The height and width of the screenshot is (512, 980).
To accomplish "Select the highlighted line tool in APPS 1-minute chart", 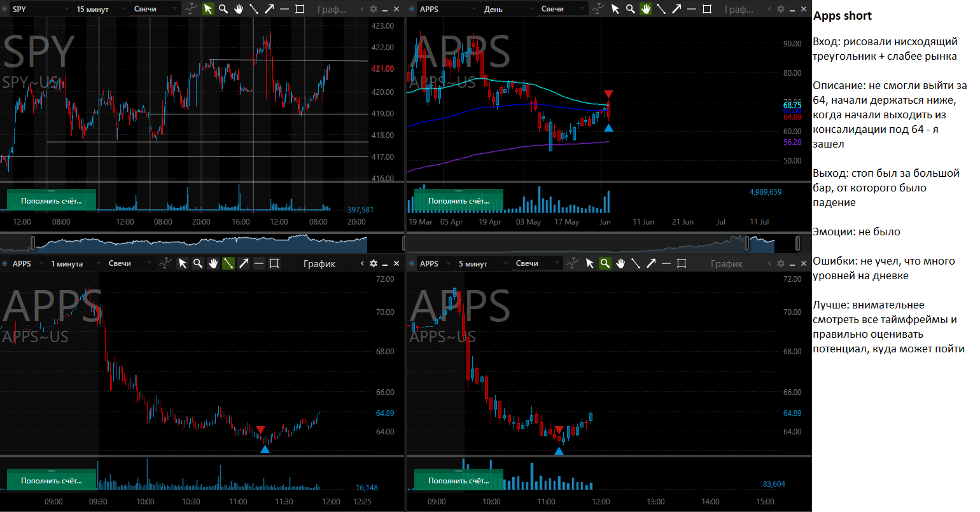I will 228,263.
